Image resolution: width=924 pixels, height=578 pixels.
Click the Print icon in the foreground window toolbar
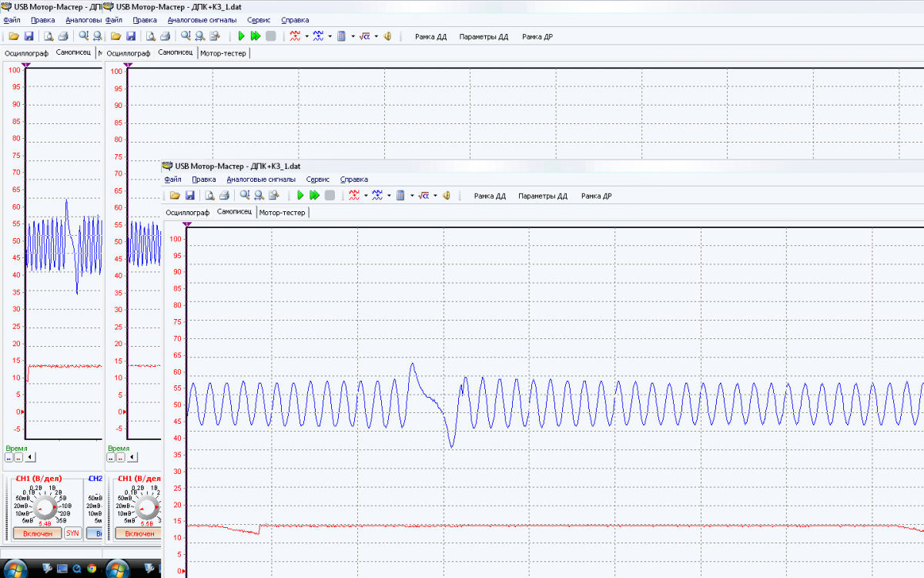coord(224,196)
